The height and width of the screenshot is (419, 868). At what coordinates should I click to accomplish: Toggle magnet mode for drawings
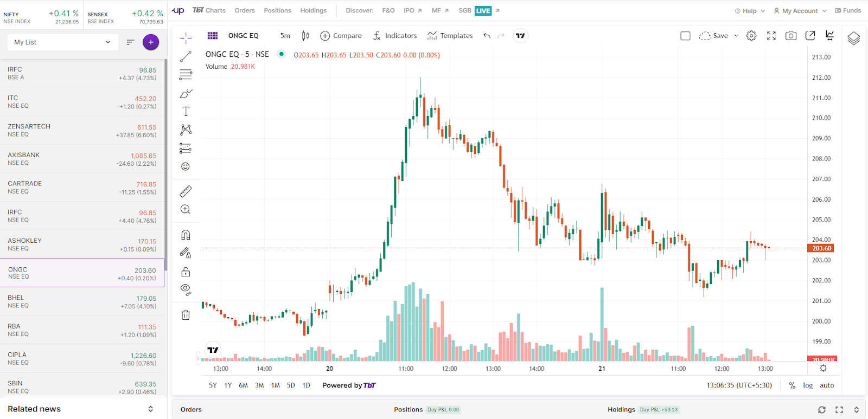click(186, 235)
